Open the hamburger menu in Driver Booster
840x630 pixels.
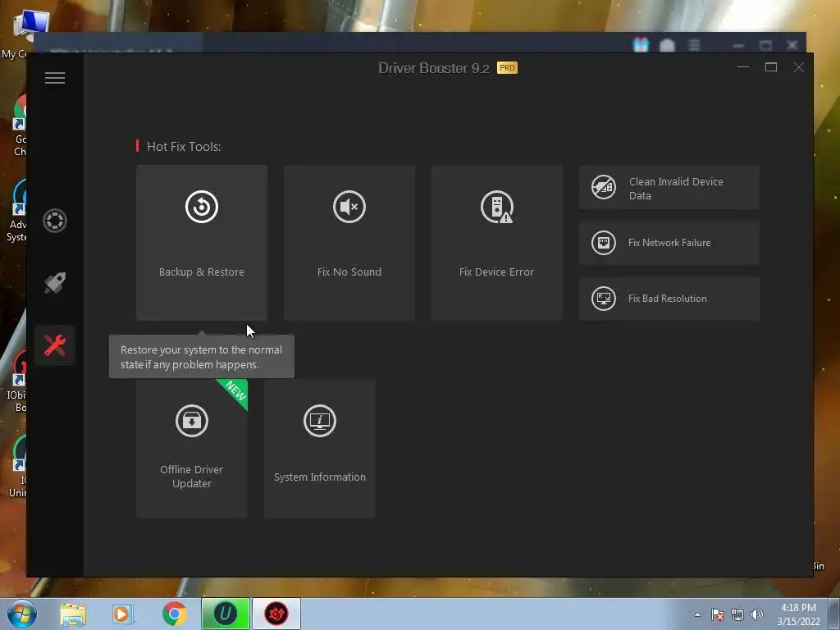pos(55,78)
